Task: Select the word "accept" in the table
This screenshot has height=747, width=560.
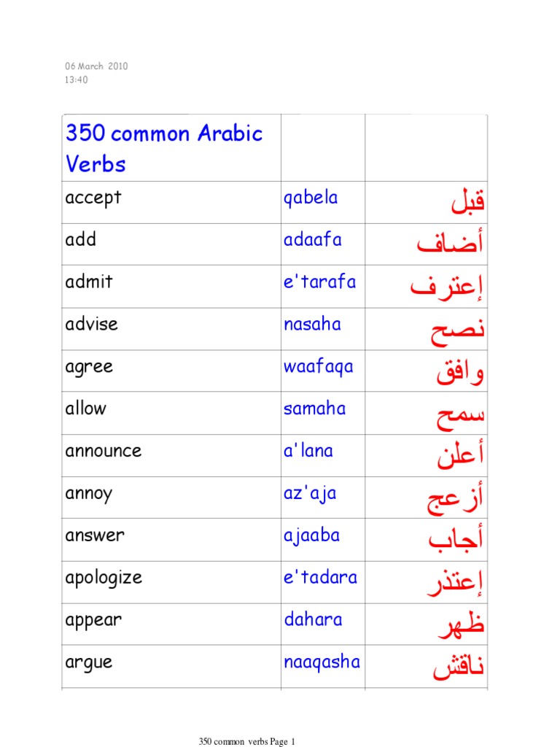Action: (93, 198)
